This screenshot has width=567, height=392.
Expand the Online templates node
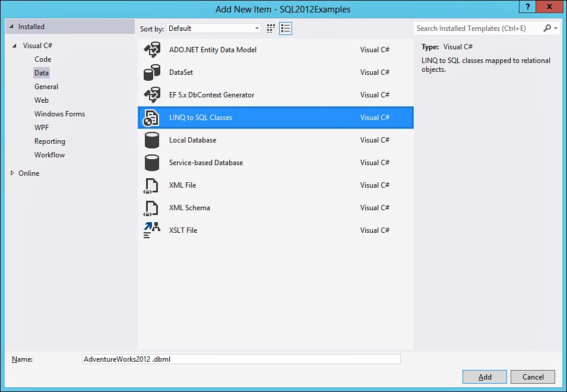[13, 173]
